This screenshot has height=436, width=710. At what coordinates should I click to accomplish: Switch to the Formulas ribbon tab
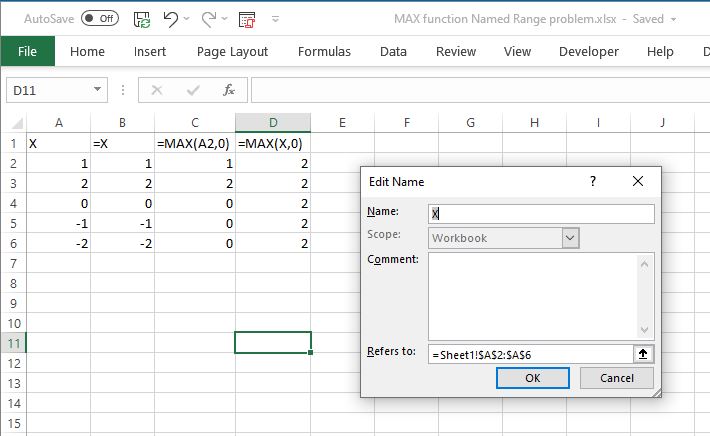(324, 52)
